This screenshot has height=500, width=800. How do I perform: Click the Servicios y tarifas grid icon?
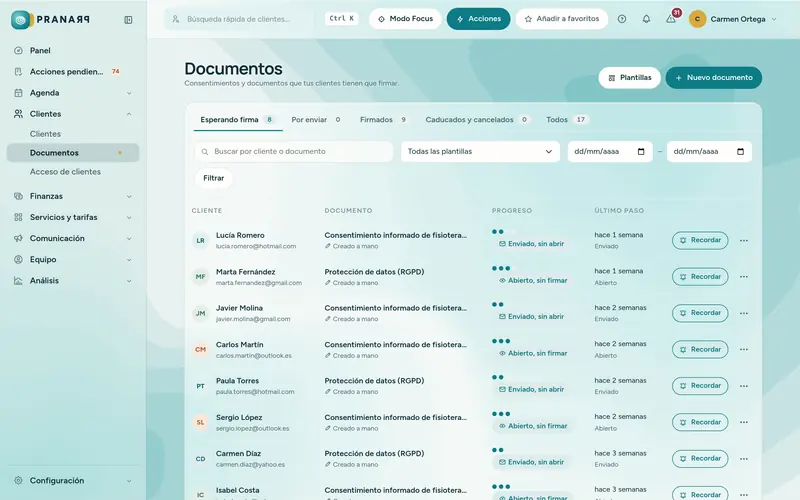[x=18, y=217]
